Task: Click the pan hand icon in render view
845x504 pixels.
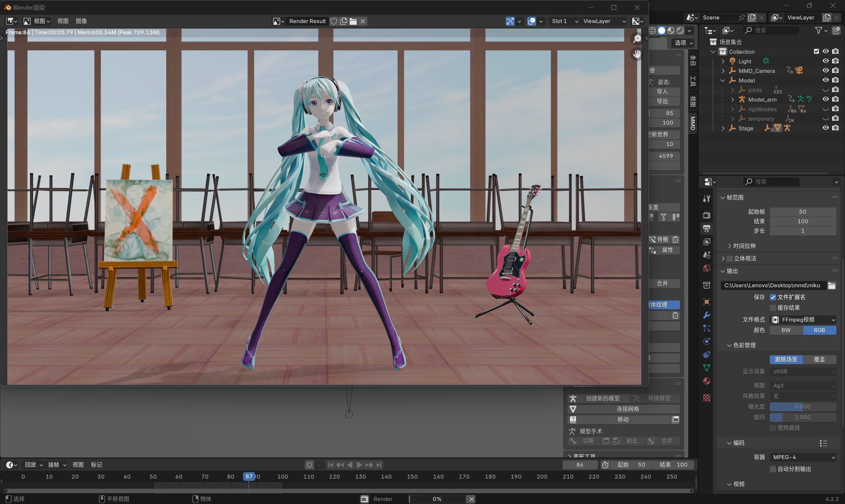Action: (637, 54)
